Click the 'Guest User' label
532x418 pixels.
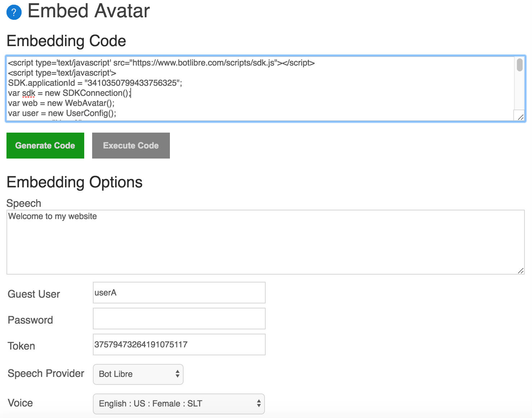34,294
